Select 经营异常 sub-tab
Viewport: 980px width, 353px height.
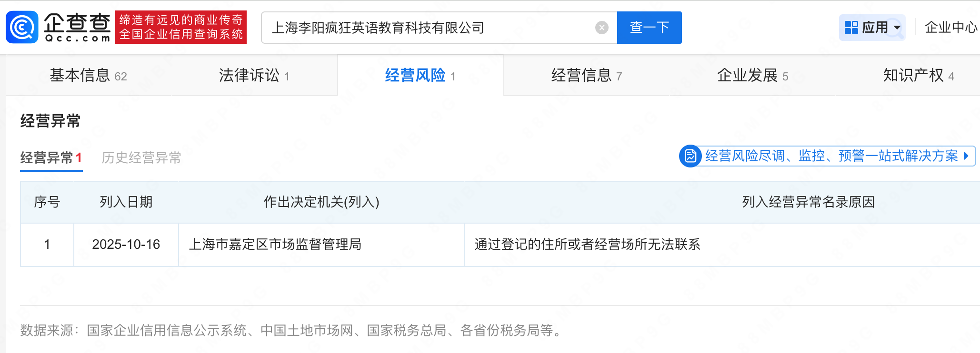[x=51, y=157]
